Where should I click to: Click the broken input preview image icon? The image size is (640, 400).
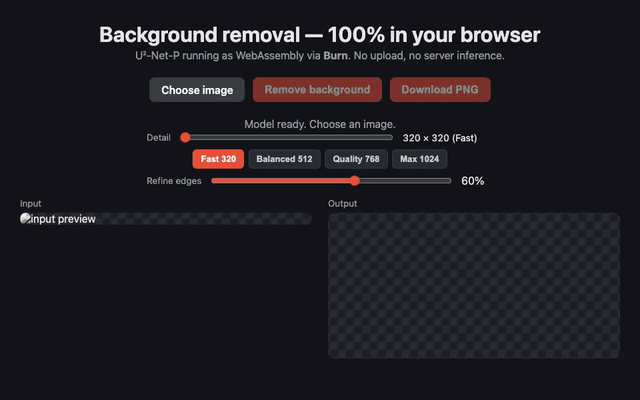point(25,218)
